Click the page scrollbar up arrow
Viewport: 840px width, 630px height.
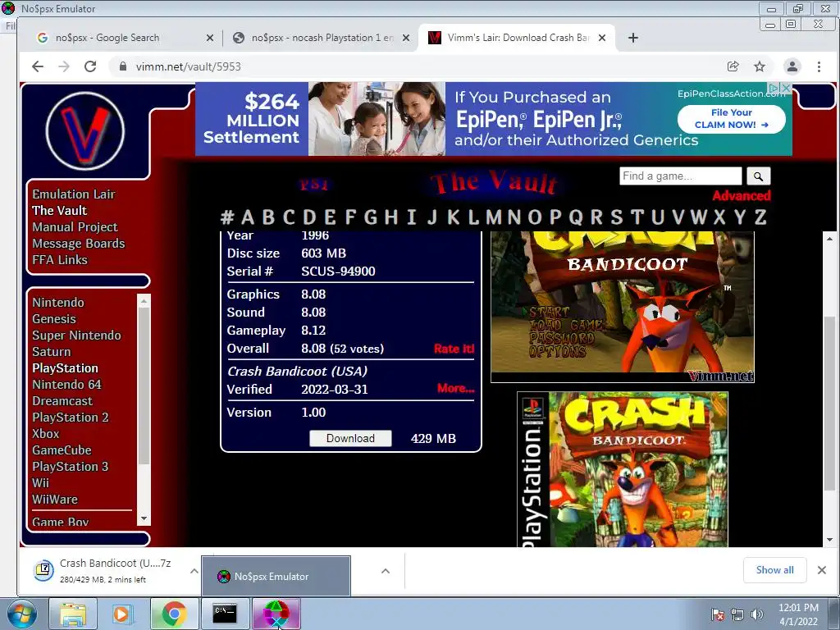point(829,239)
